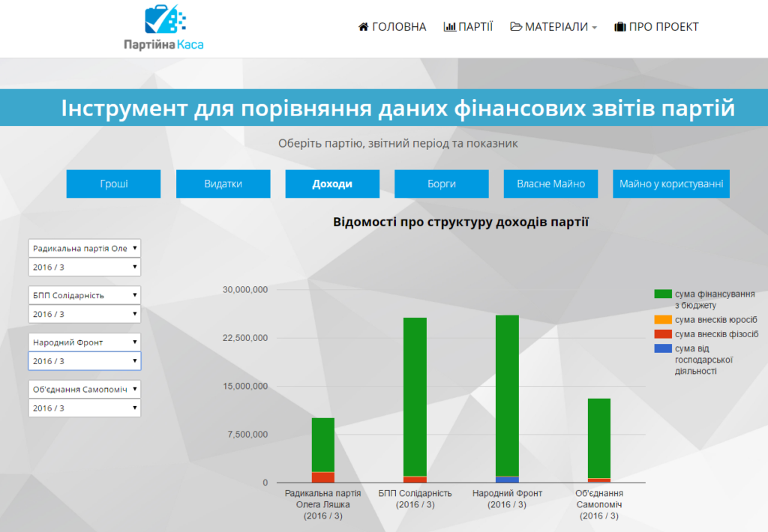This screenshot has height=532, width=768.
Task: Switch to the Гроші tab
Action: click(x=114, y=184)
